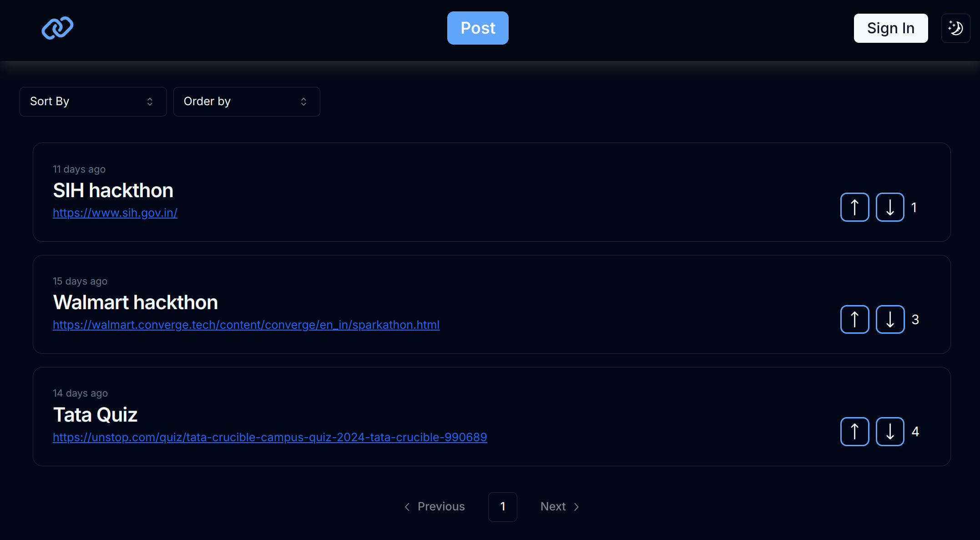980x540 pixels.
Task: Click the '15 days ago' timestamp
Action: point(80,281)
